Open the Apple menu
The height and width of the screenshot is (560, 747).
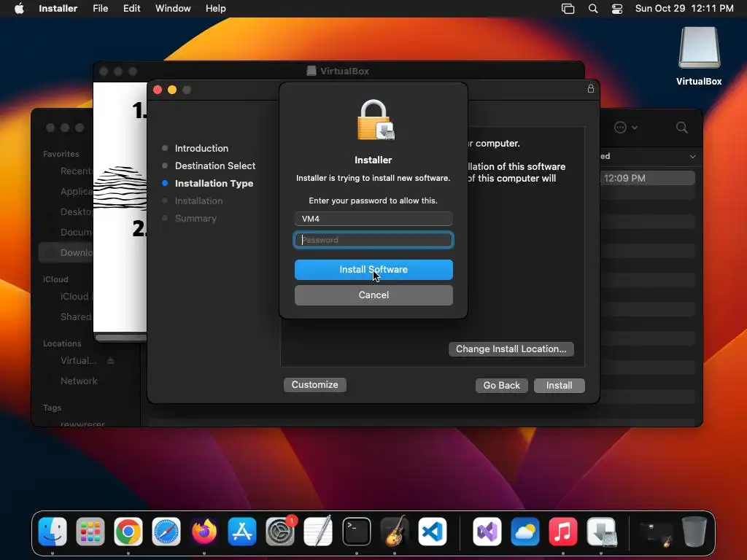[x=19, y=9]
